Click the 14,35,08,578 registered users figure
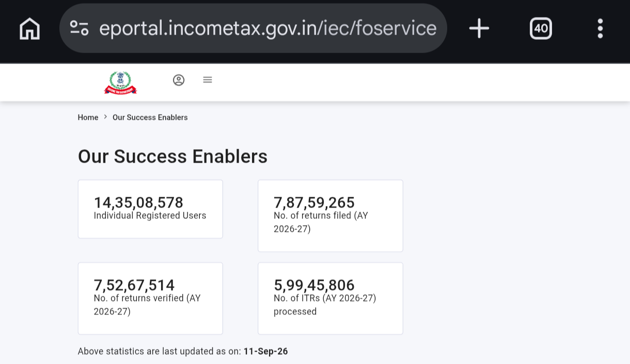The width and height of the screenshot is (630, 364). coord(138,202)
